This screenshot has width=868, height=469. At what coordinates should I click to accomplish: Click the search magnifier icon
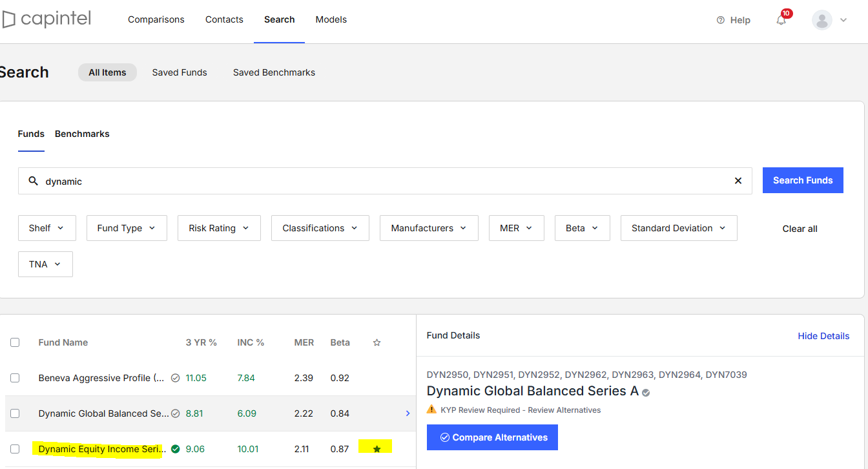click(34, 181)
